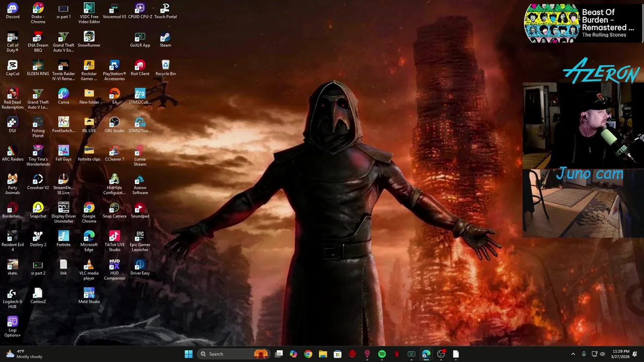This screenshot has height=362, width=644.
Task: Select the IRL LIVE folder
Action: 89,125
